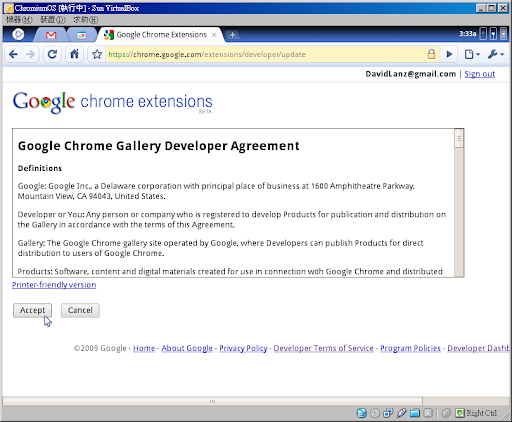Click the DavidLanz@gmail.com account text

pyautogui.click(x=411, y=74)
